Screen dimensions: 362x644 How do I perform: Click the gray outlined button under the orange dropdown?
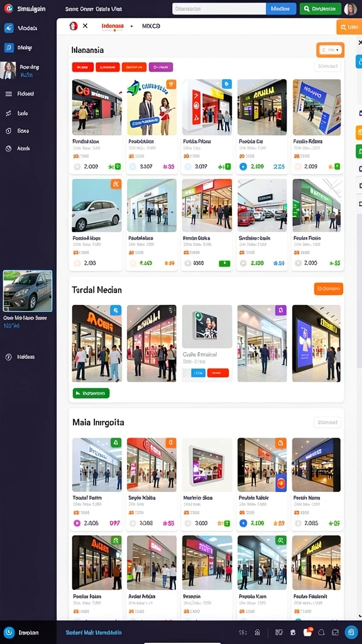pos(327,66)
